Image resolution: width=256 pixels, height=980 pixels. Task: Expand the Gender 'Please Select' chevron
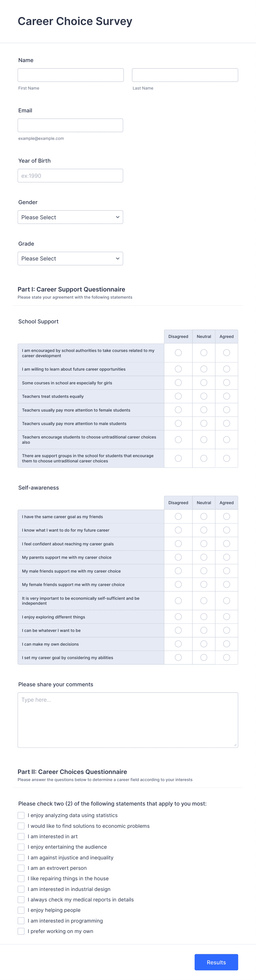pos(117,217)
